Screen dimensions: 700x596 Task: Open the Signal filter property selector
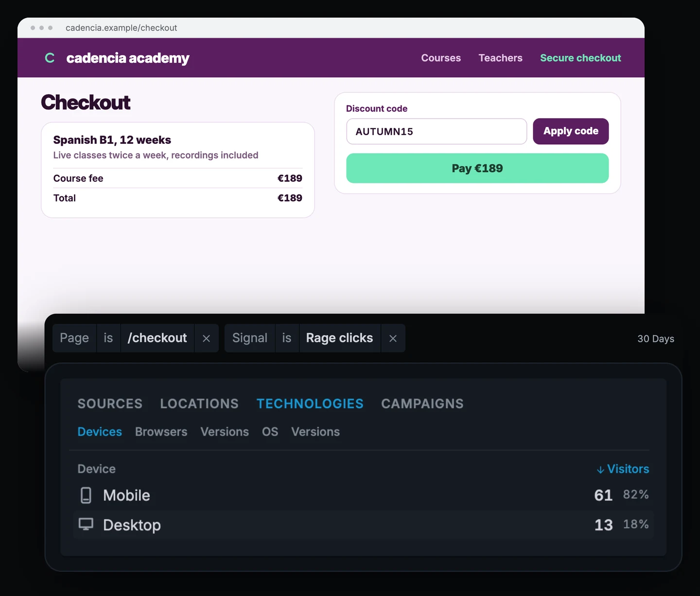pos(250,338)
